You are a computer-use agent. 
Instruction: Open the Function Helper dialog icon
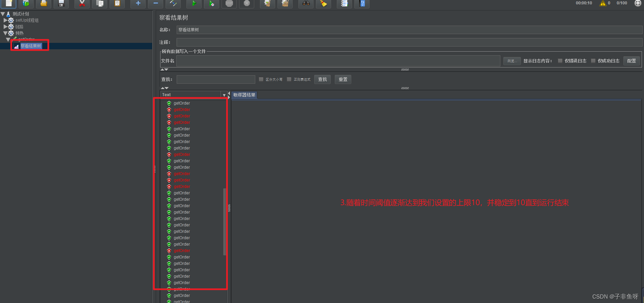coord(344,3)
